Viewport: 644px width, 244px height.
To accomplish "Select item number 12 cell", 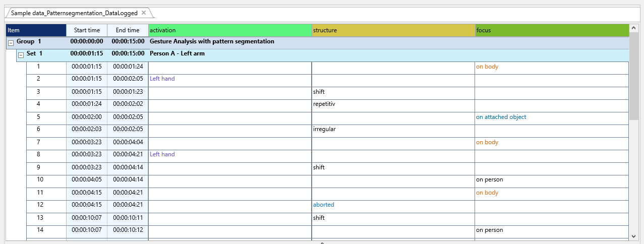I will coord(46,207).
